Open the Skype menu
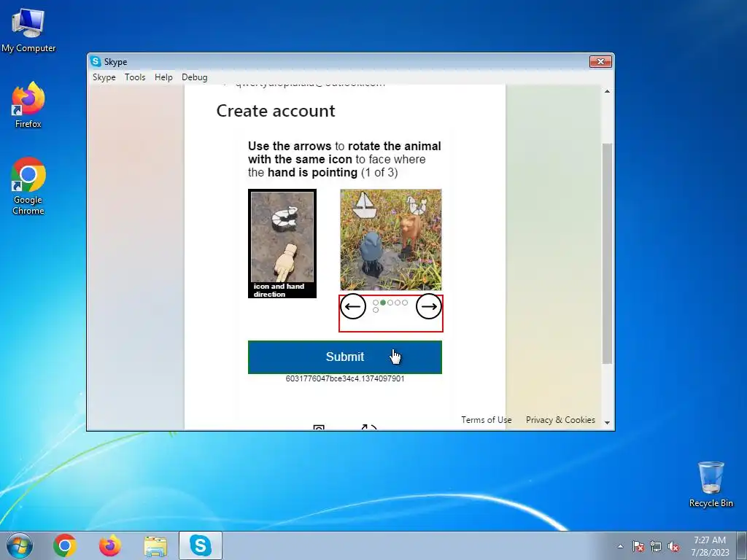This screenshot has width=747, height=560. [x=104, y=77]
